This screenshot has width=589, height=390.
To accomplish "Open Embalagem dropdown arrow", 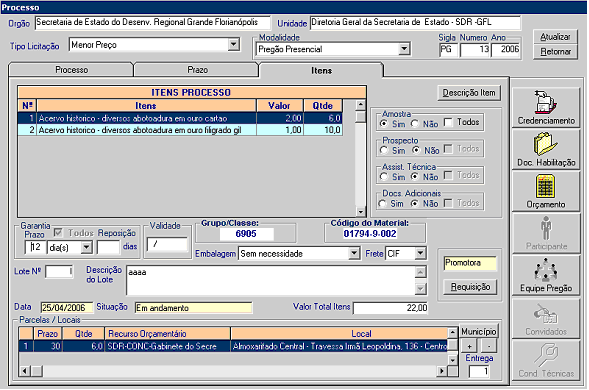I will click(x=354, y=253).
